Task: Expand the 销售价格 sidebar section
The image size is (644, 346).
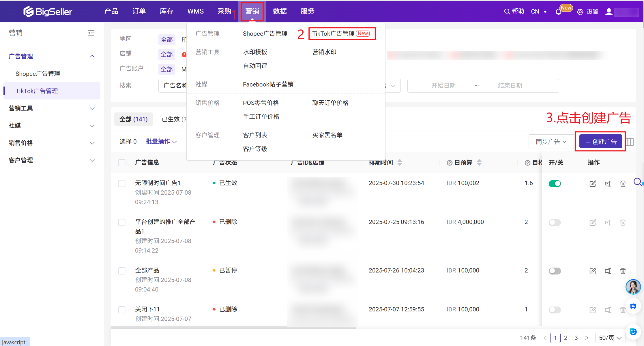Action: click(x=52, y=143)
